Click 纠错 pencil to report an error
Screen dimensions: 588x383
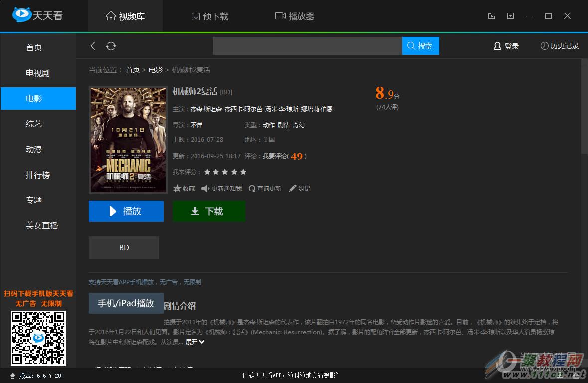click(300, 189)
